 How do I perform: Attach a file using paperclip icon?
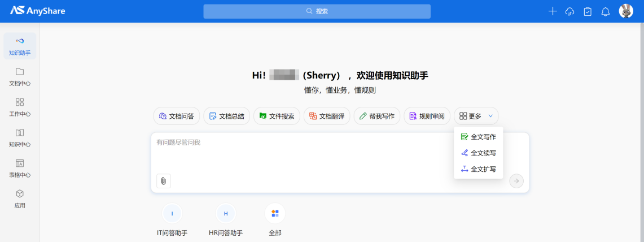164,181
